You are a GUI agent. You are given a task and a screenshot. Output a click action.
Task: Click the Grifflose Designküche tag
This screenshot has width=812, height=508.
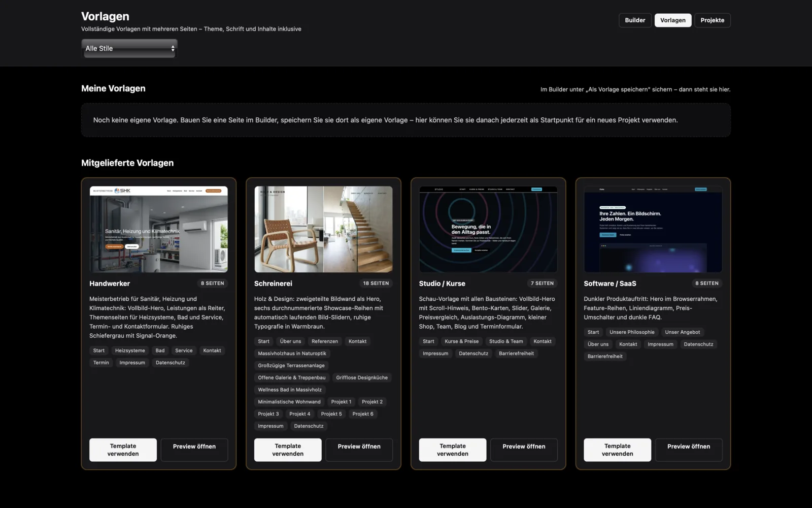(x=362, y=378)
